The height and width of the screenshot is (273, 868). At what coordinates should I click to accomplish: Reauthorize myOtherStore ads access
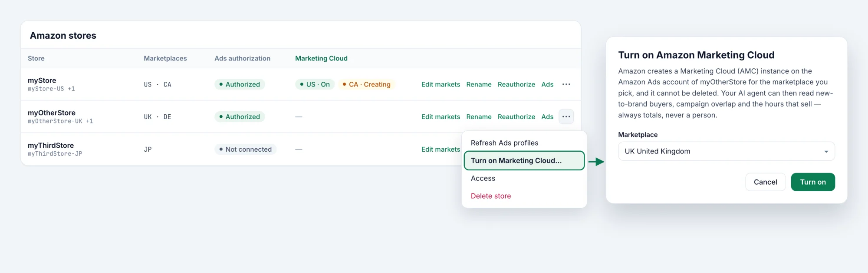516,117
